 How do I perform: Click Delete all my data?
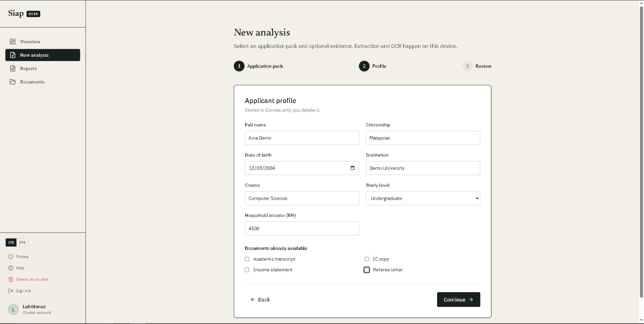(32, 279)
